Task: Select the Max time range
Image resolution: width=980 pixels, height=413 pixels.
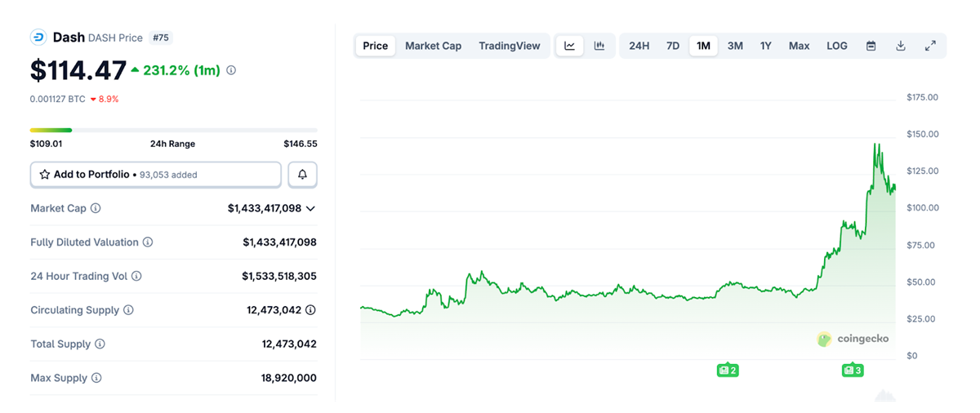Action: pyautogui.click(x=799, y=46)
